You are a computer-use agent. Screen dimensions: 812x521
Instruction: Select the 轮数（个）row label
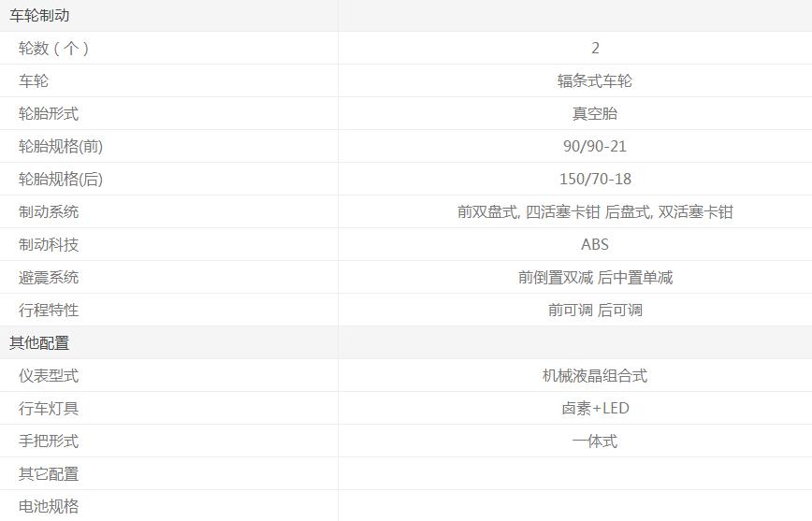click(x=54, y=49)
